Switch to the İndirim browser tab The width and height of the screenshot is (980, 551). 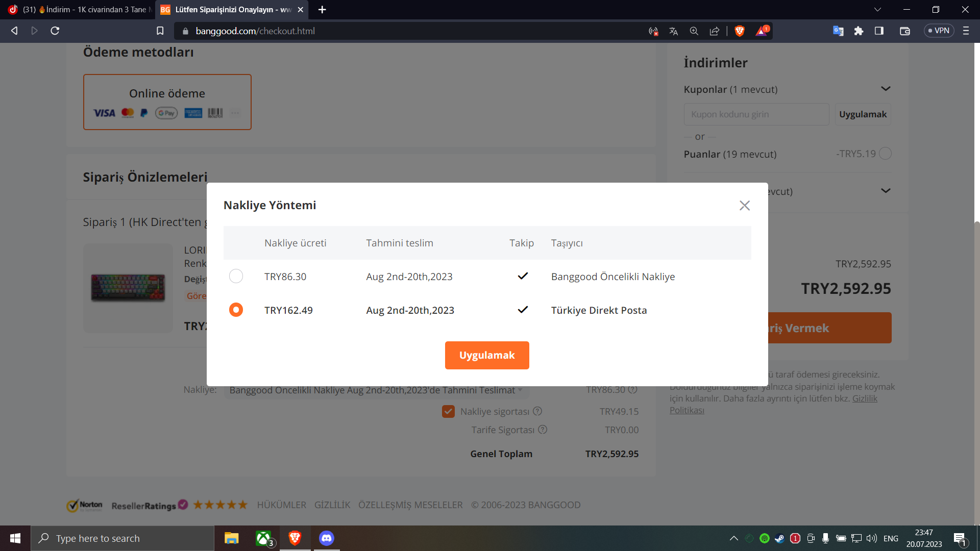(82, 10)
